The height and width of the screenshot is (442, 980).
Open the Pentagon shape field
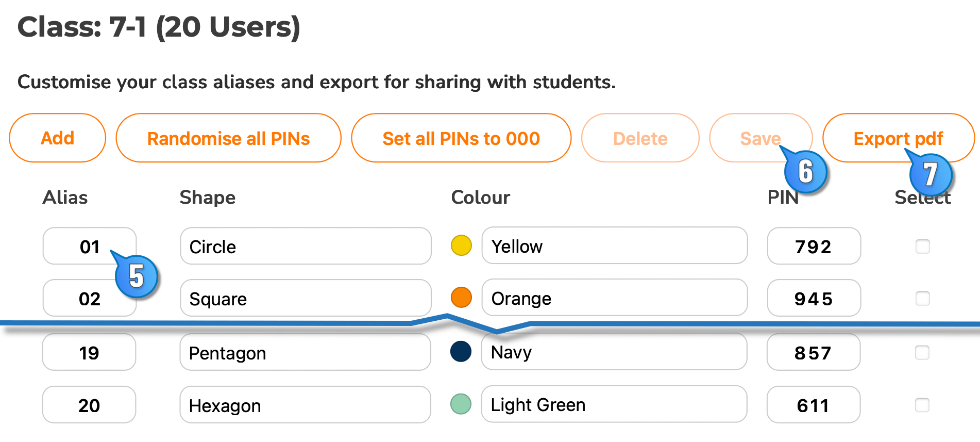point(305,353)
